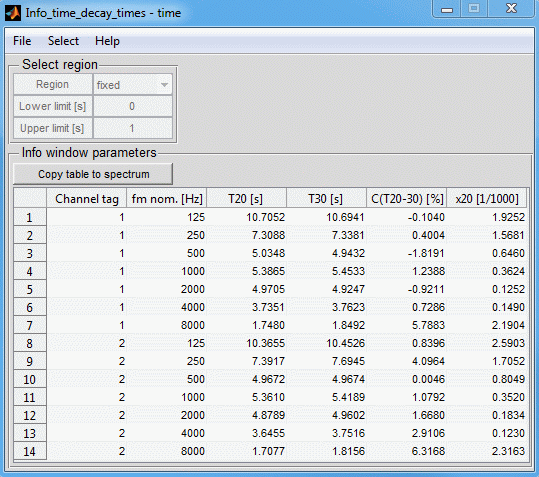Click the cell showing 6.3168
This screenshot has height=477, width=539.
click(406, 451)
